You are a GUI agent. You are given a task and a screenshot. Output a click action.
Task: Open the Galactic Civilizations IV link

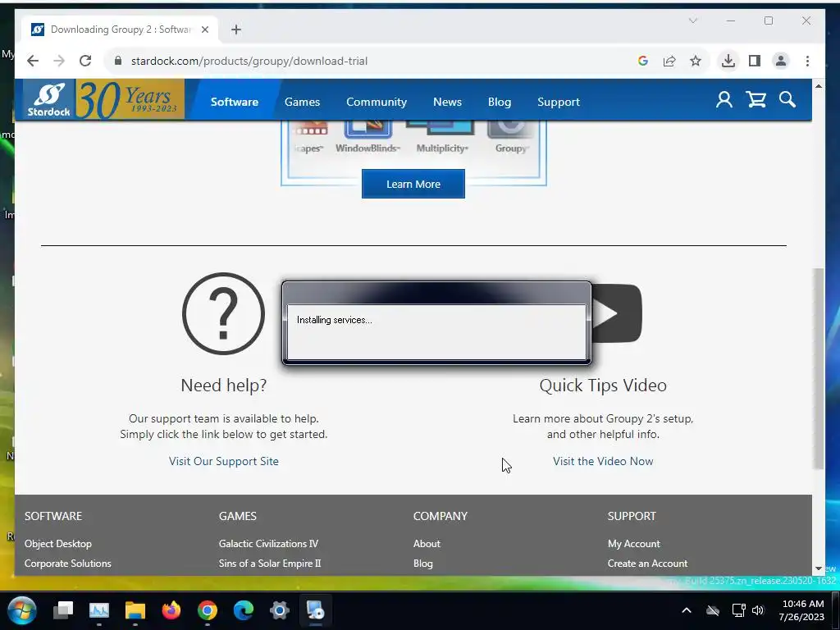[268, 544]
